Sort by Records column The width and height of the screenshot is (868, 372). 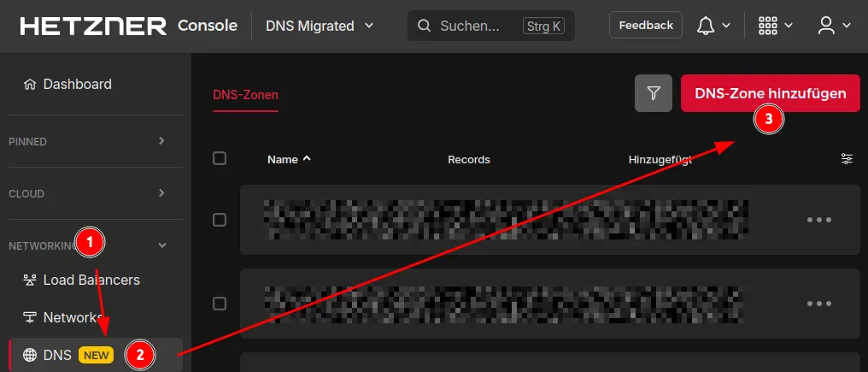point(469,160)
